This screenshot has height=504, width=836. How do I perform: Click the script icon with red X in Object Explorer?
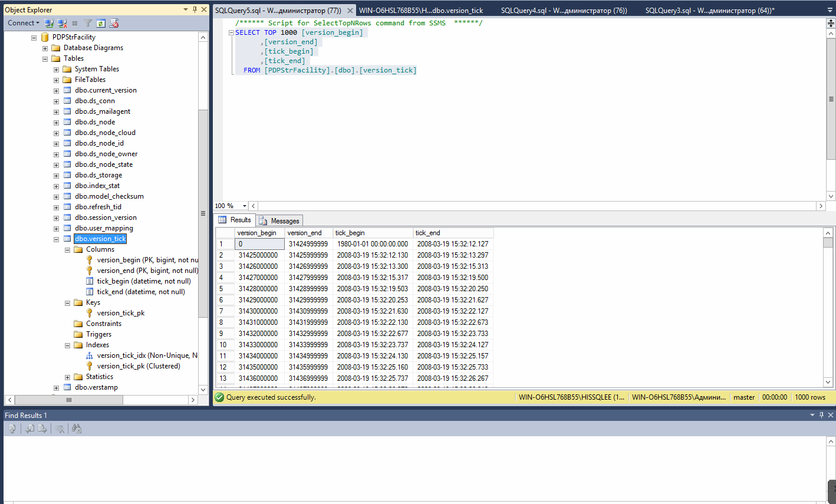click(x=114, y=23)
